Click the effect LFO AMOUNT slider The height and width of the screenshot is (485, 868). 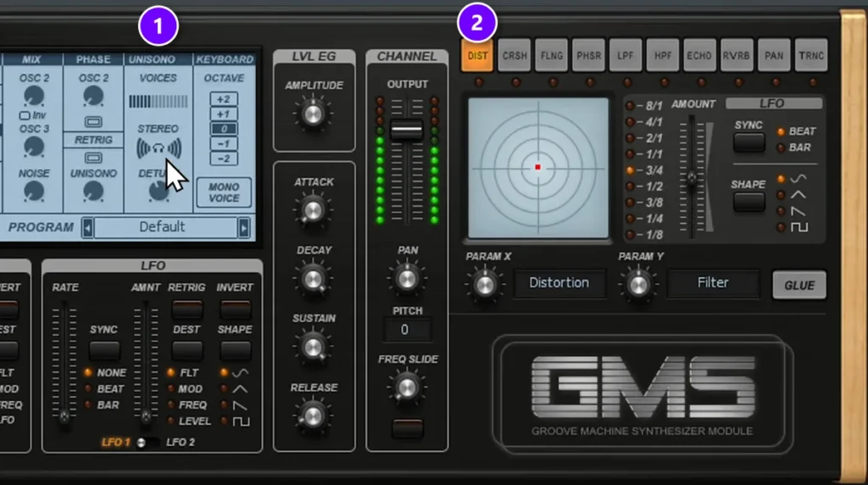692,178
